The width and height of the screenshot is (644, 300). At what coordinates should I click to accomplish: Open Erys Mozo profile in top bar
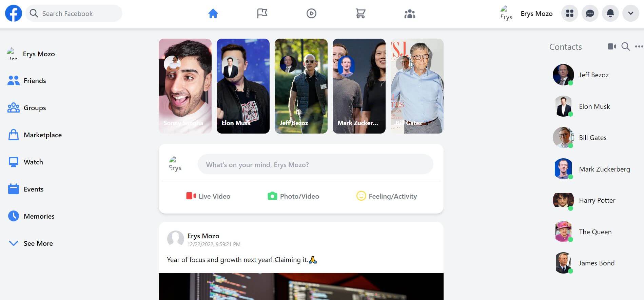coord(526,14)
